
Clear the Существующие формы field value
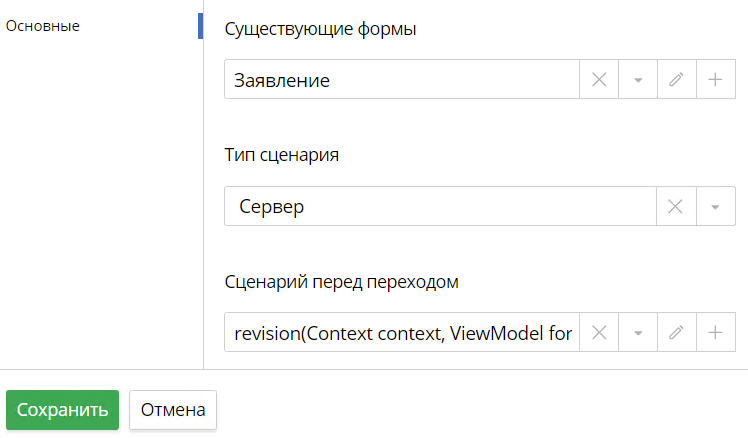click(599, 80)
